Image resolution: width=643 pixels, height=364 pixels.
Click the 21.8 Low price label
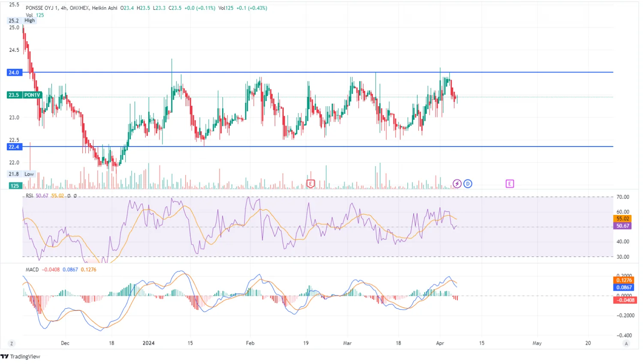(21, 174)
